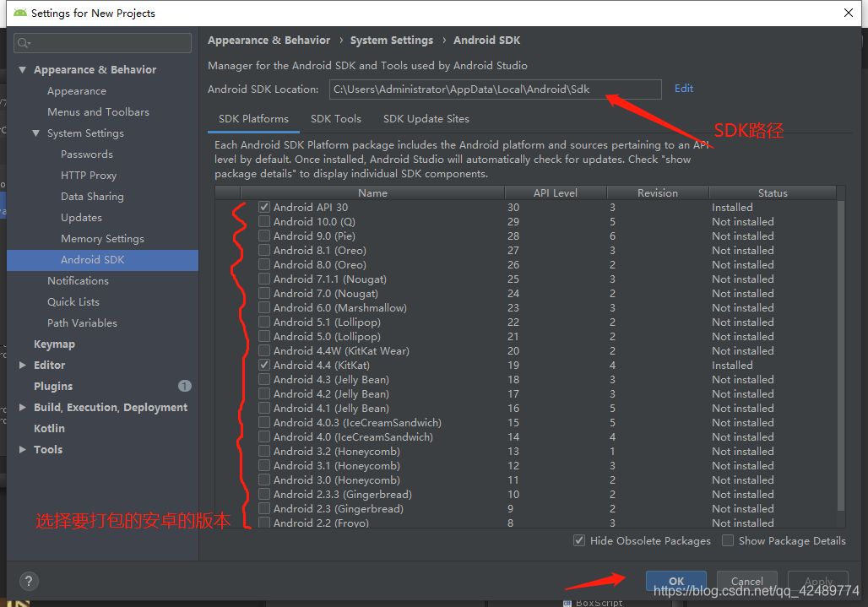Collapse the Appearance & Behavior tree arrow
This screenshot has width=868, height=607.
[x=22, y=70]
